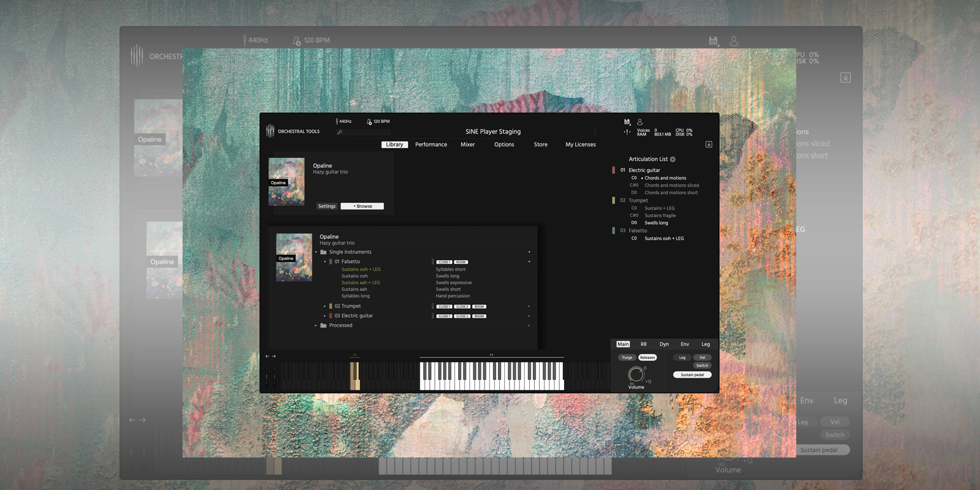Collapse the 01 Falsetto instrument
Screen dimensions: 980x490
tap(325, 262)
